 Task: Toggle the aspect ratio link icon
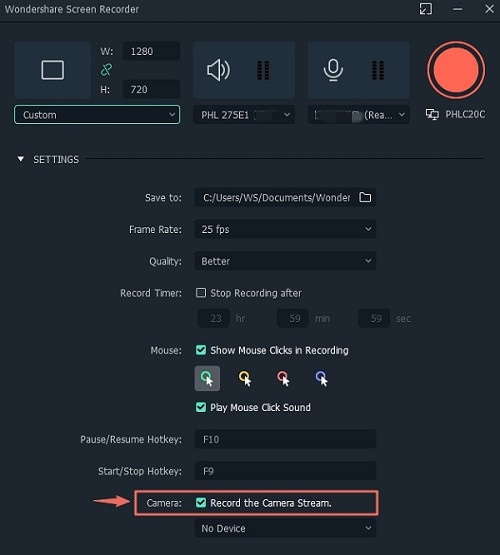[106, 70]
